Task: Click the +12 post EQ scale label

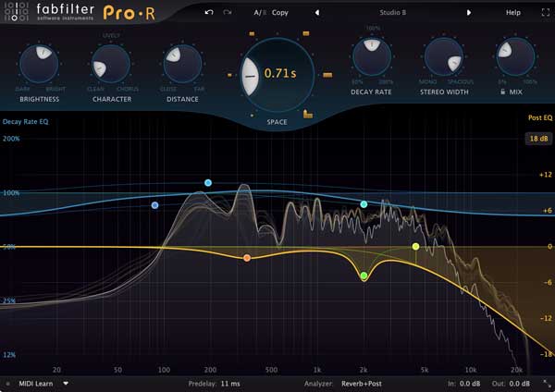Action: point(546,175)
